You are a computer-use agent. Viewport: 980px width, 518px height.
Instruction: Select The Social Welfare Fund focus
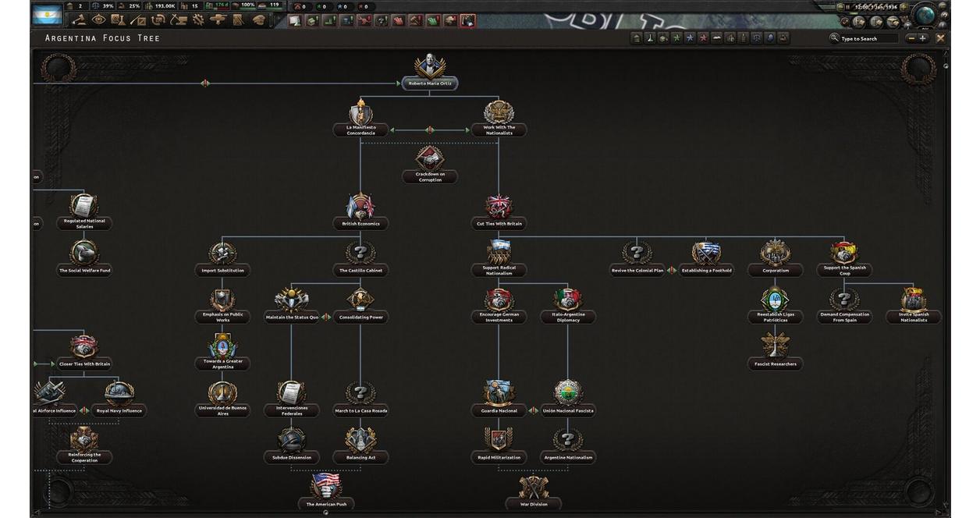(84, 259)
